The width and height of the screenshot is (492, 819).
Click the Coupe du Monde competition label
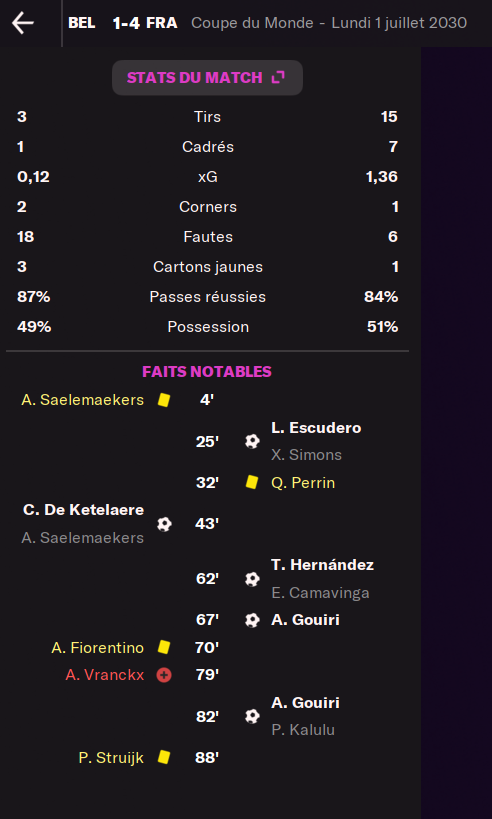click(252, 23)
